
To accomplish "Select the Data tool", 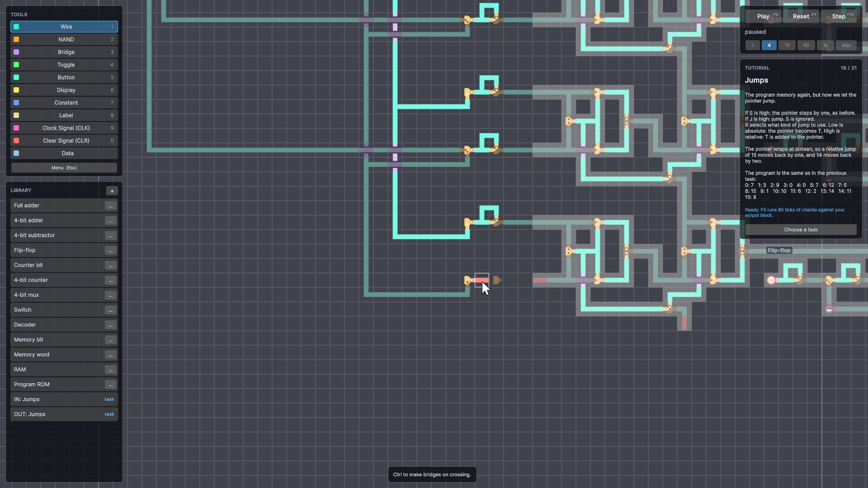I will coord(64,153).
